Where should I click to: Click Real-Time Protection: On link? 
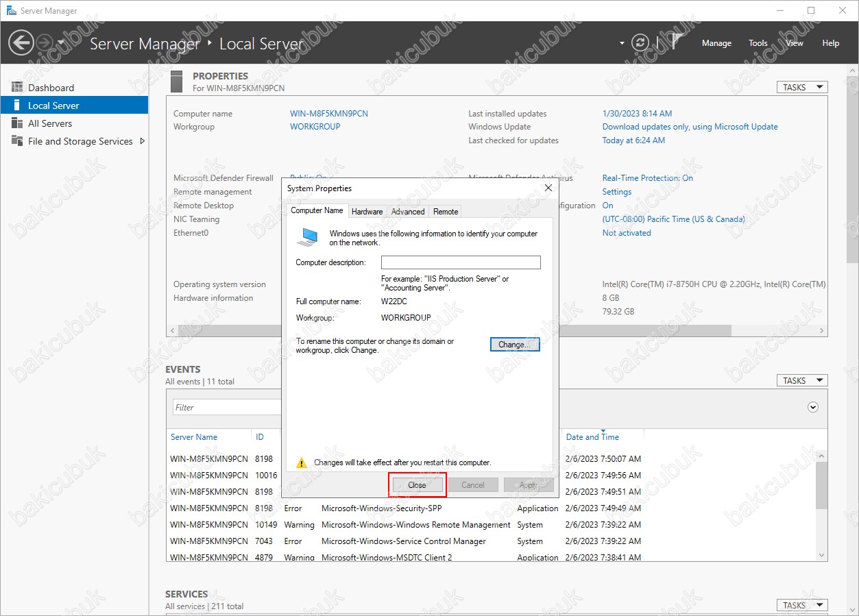[647, 178]
